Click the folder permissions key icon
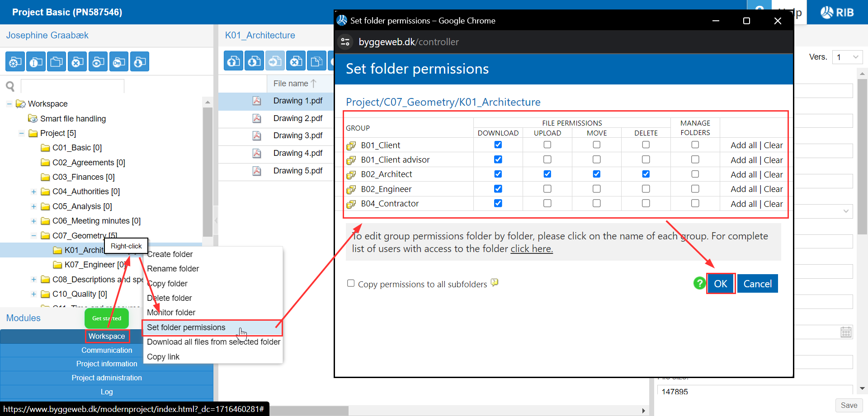 click(x=119, y=62)
